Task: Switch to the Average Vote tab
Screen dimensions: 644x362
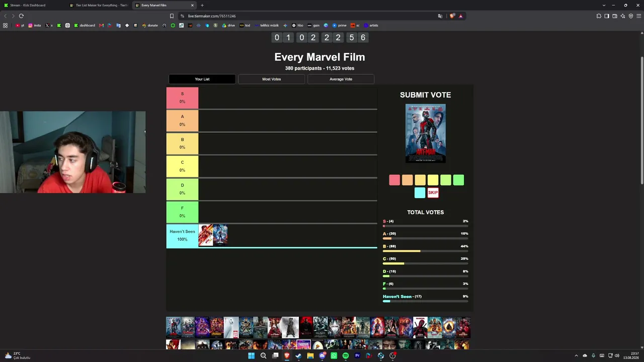Action: 341,79
